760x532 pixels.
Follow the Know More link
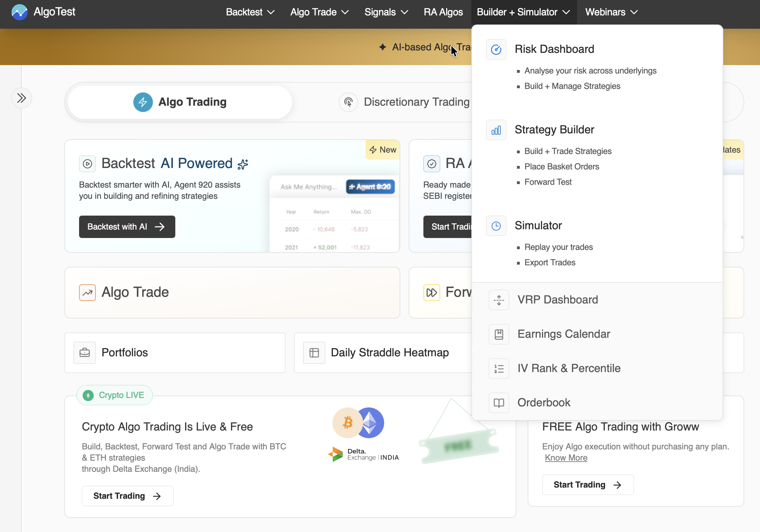coord(566,458)
